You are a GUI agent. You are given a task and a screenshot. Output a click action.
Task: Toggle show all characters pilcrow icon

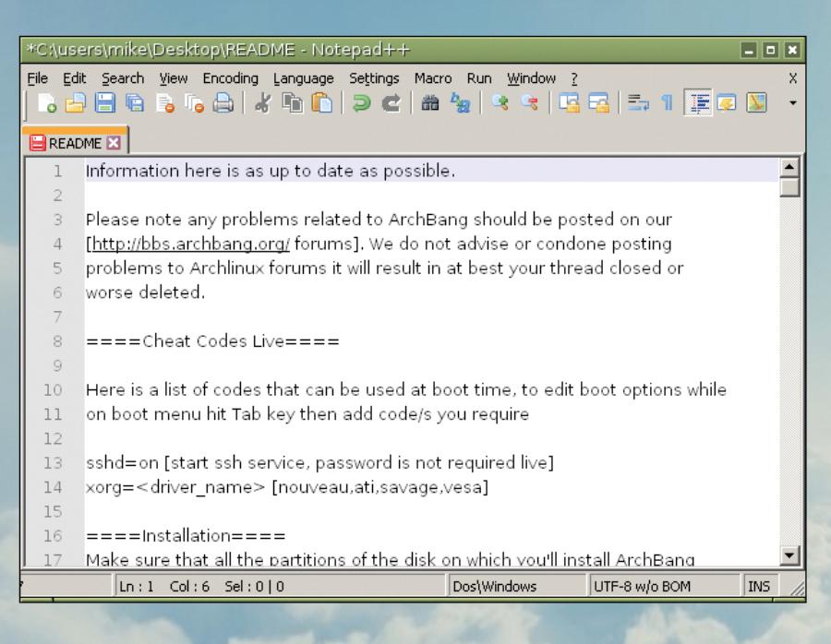click(668, 102)
